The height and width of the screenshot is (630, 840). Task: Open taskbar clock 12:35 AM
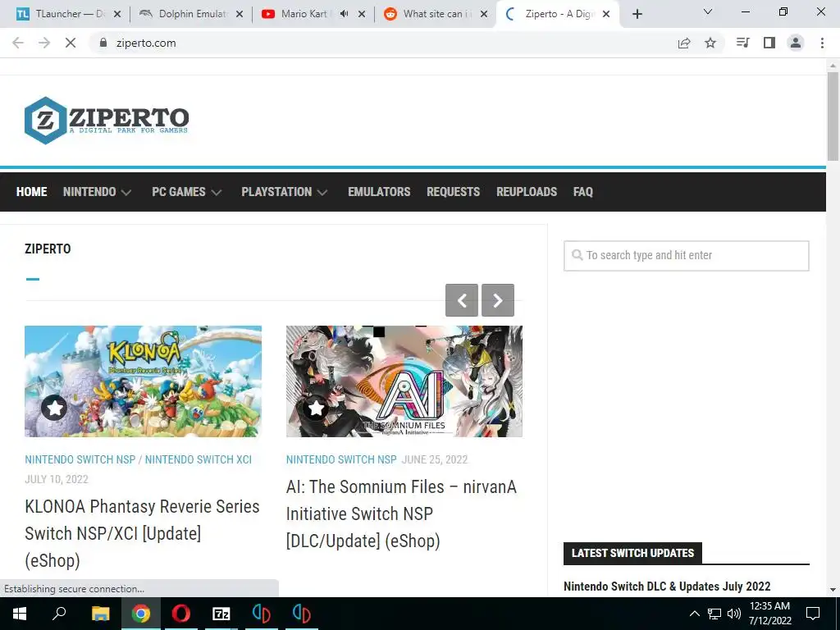(769, 614)
